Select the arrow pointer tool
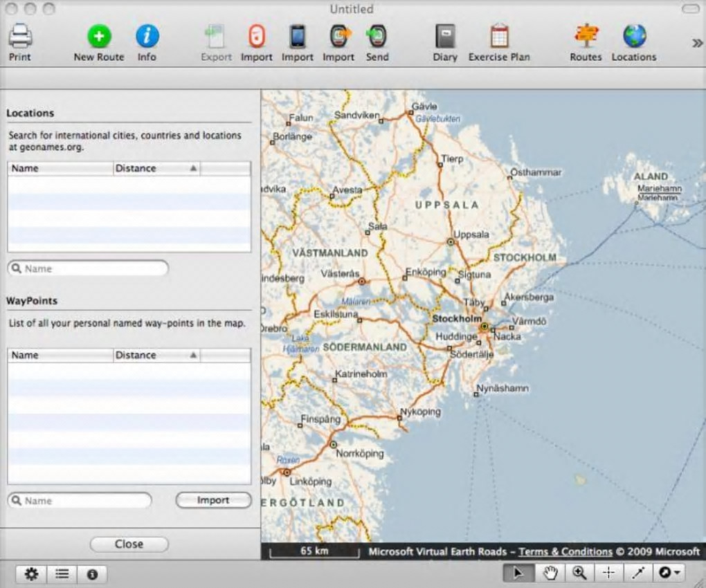 click(519, 573)
